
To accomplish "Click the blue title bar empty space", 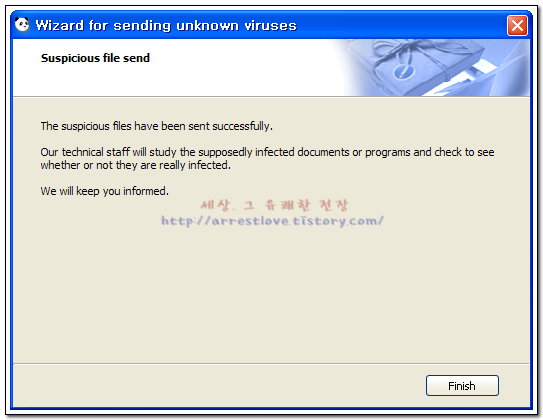I will (402, 26).
